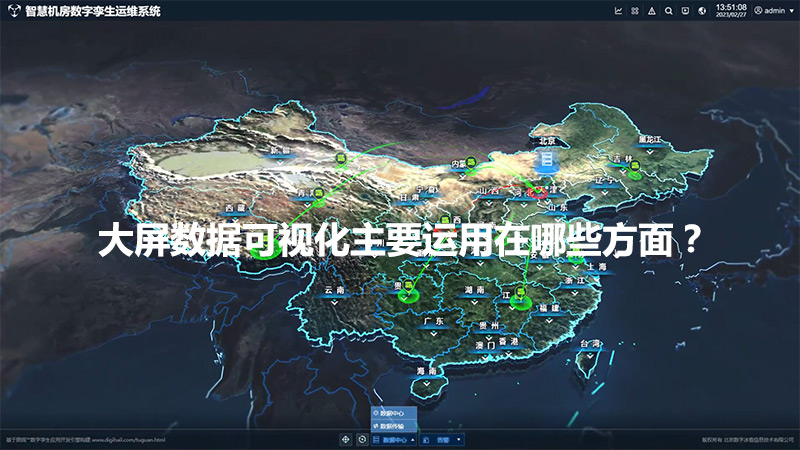This screenshot has width=800, height=450.
Task: Click the 浙江 province label
Action: coord(575,281)
